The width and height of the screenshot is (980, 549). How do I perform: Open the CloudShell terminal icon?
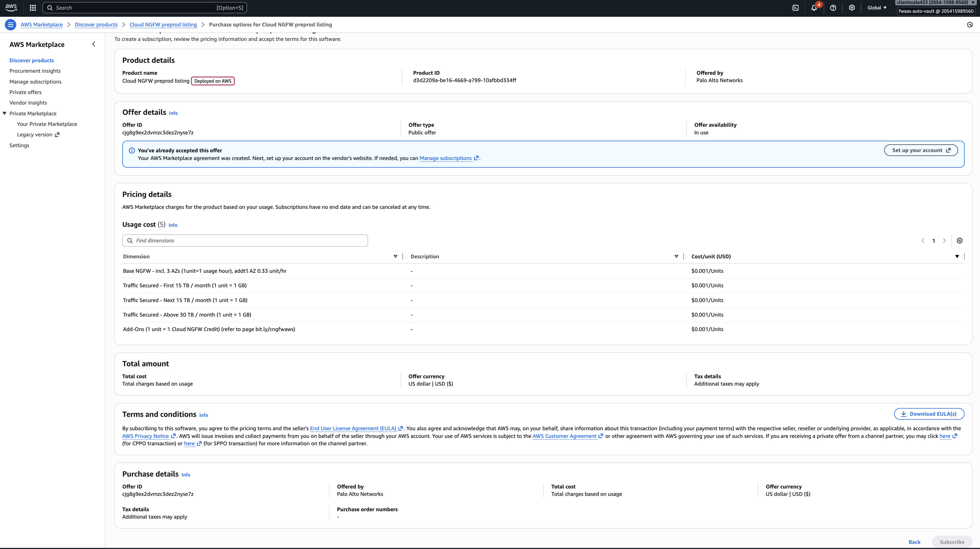tap(795, 8)
